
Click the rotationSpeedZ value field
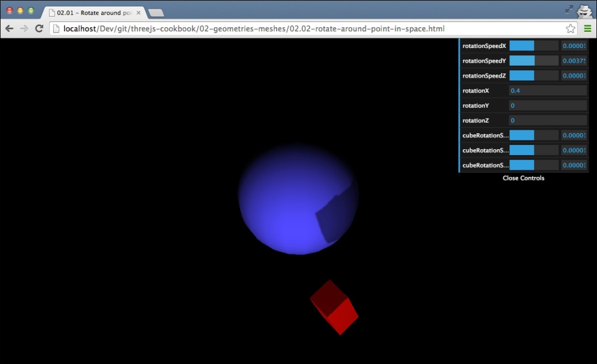point(574,76)
